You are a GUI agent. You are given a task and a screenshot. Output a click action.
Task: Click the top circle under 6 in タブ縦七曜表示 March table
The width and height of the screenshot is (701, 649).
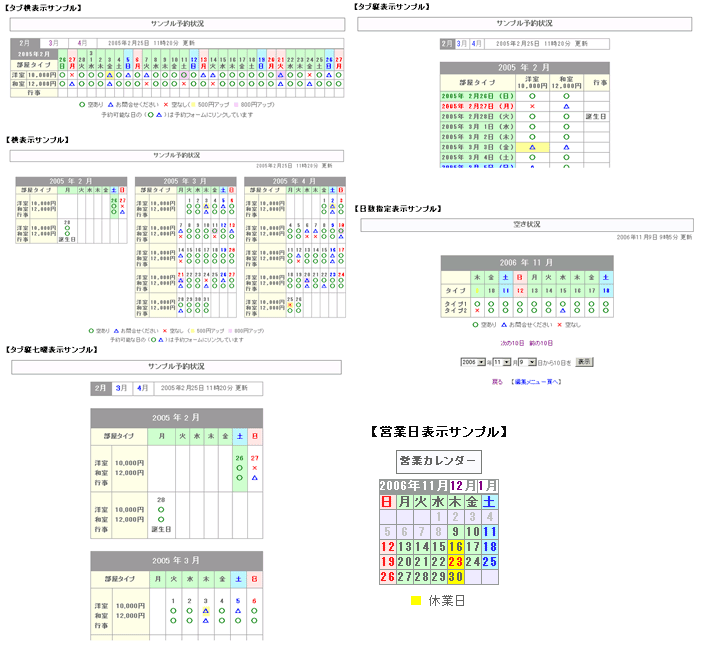[254, 611]
